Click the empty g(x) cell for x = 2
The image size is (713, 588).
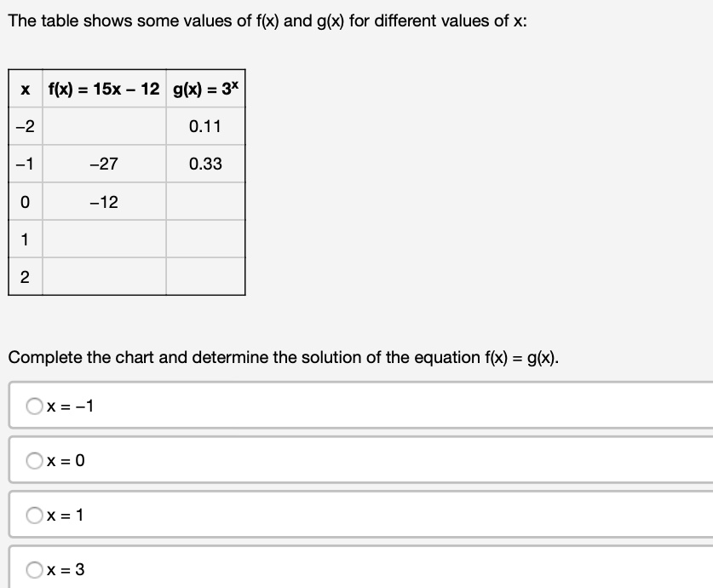[204, 277]
